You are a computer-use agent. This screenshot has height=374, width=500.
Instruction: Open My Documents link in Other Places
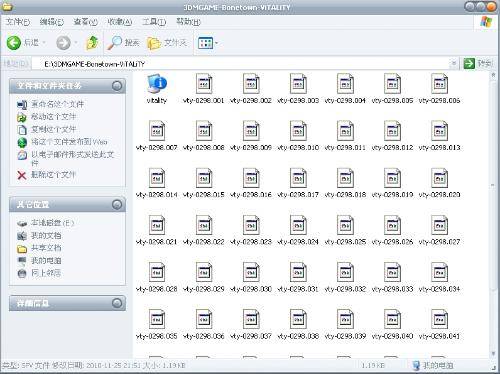pos(46,236)
